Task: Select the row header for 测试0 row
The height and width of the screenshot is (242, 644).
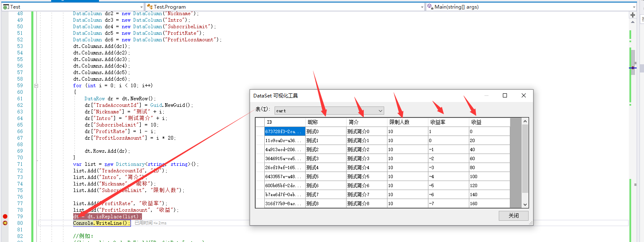Action: pyautogui.click(x=260, y=131)
